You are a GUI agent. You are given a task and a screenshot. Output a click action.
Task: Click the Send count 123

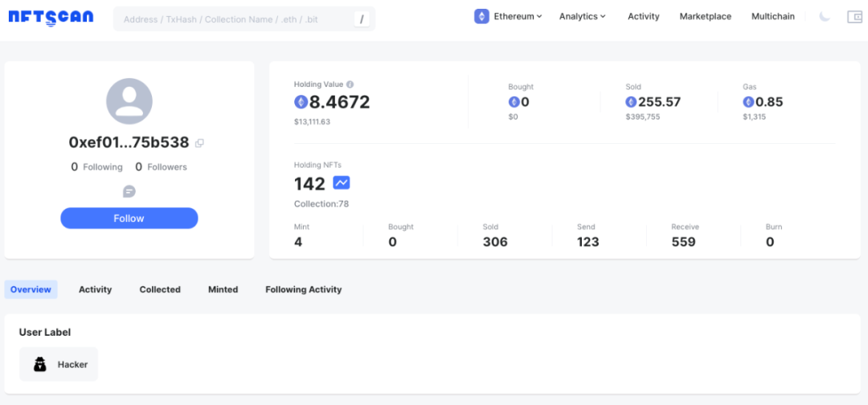(x=588, y=242)
